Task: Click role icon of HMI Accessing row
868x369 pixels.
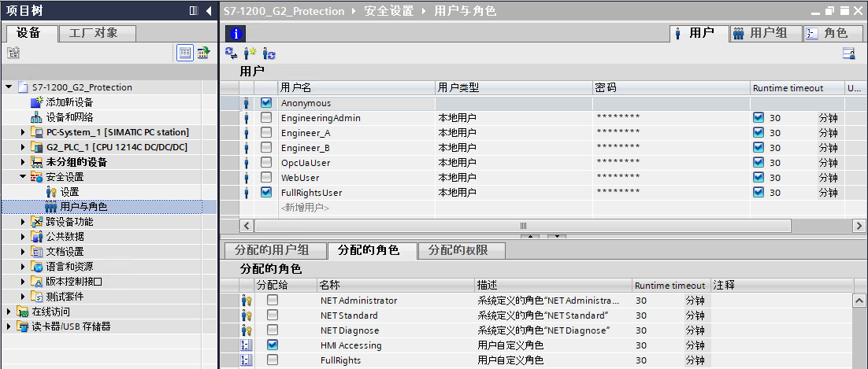Action: (247, 345)
